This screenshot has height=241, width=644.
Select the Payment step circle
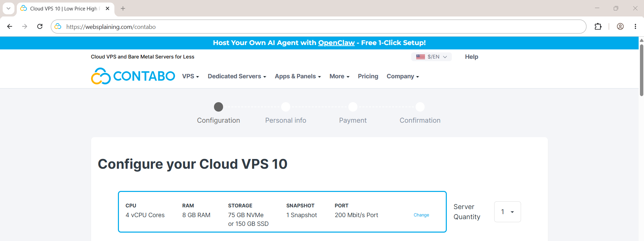(353, 107)
